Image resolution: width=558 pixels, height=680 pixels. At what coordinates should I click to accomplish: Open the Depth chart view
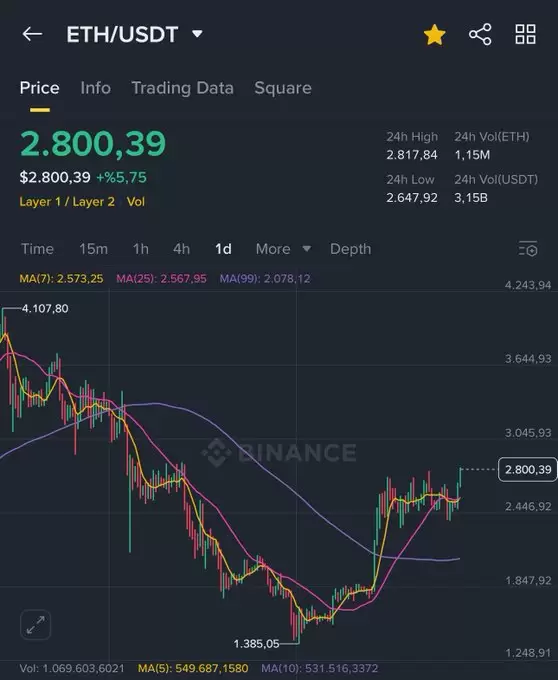coord(350,249)
